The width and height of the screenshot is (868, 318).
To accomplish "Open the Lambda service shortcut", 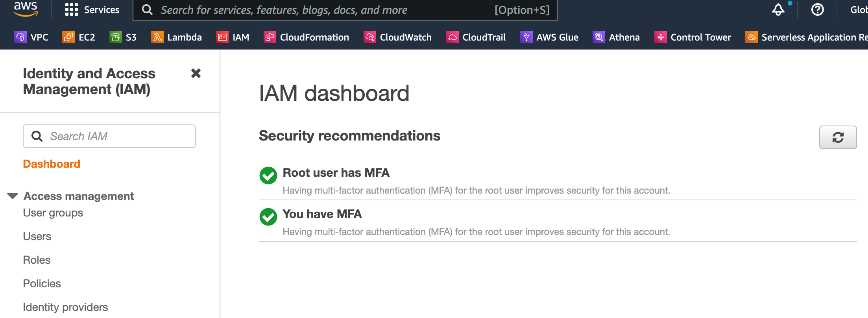I will (x=176, y=37).
